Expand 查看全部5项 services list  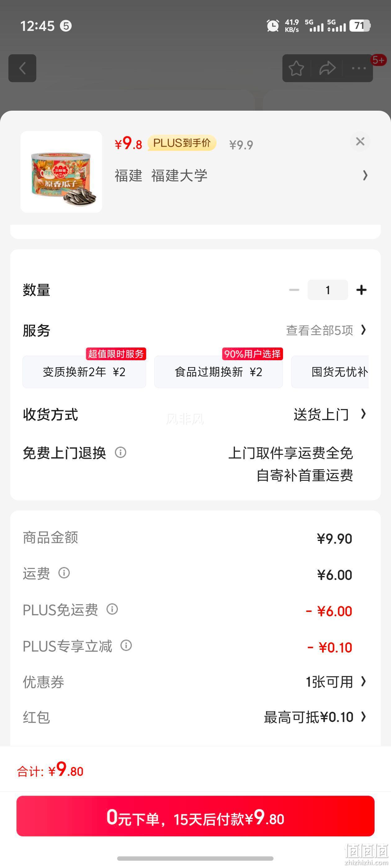click(326, 330)
